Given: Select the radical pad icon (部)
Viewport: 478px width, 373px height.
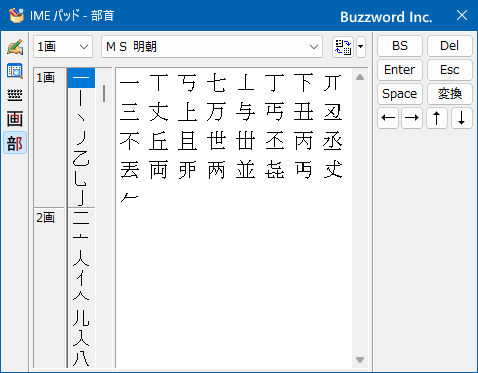Looking at the screenshot, I should point(15,143).
